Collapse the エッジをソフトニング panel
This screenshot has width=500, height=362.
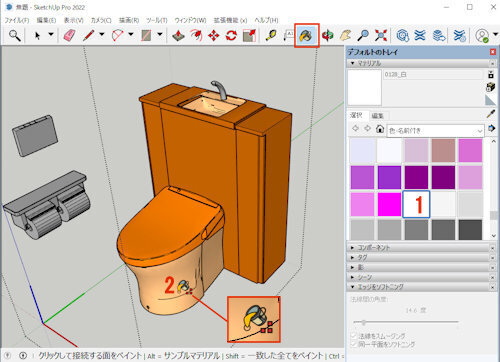(x=353, y=287)
